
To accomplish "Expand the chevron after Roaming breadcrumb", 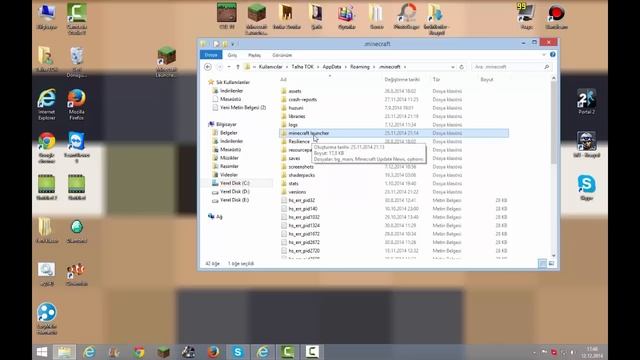I will click(x=374, y=67).
